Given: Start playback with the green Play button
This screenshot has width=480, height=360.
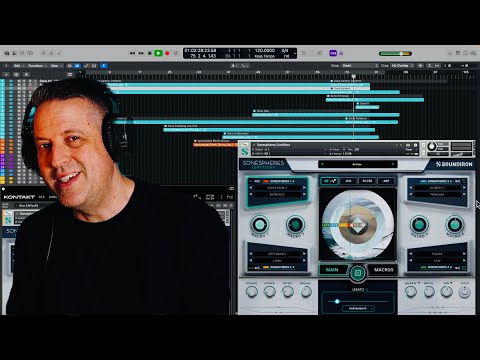Looking at the screenshot, I should [158, 53].
